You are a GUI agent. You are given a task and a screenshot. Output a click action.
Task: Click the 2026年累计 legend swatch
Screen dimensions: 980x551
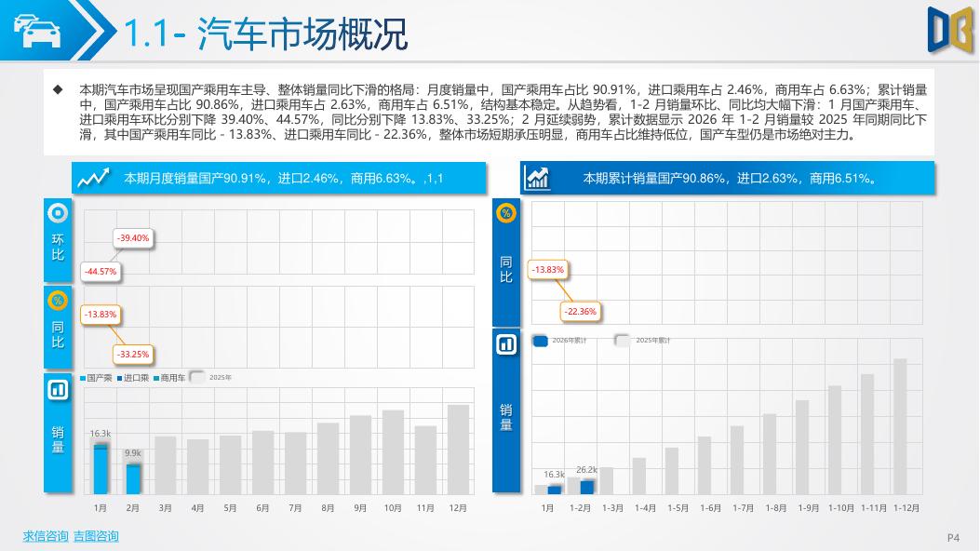540,341
